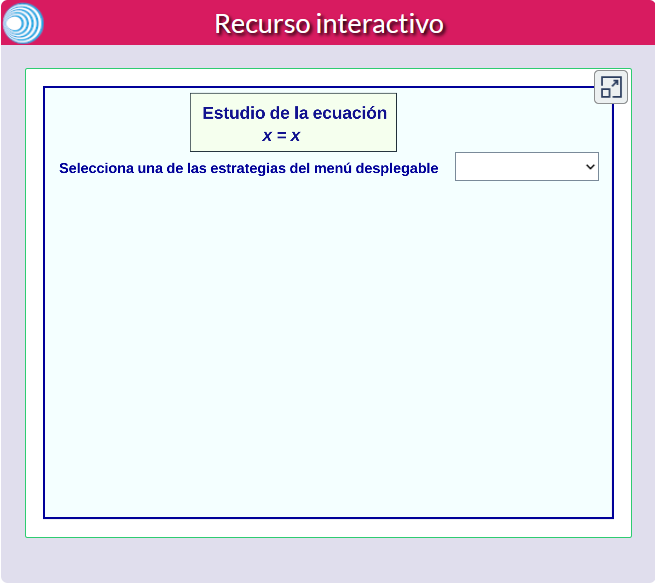Click the blue spiral logo icon

click(23, 23)
